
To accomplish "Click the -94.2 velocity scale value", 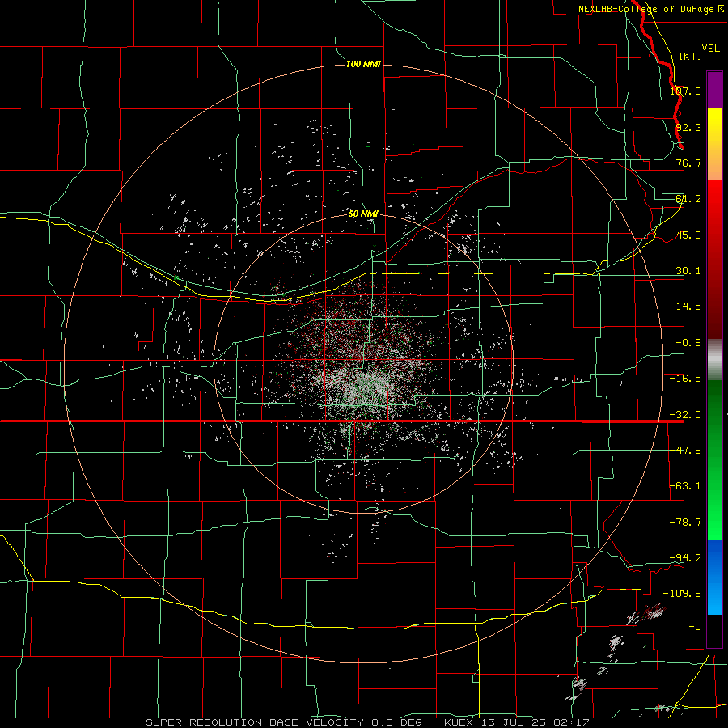I will click(x=685, y=557).
